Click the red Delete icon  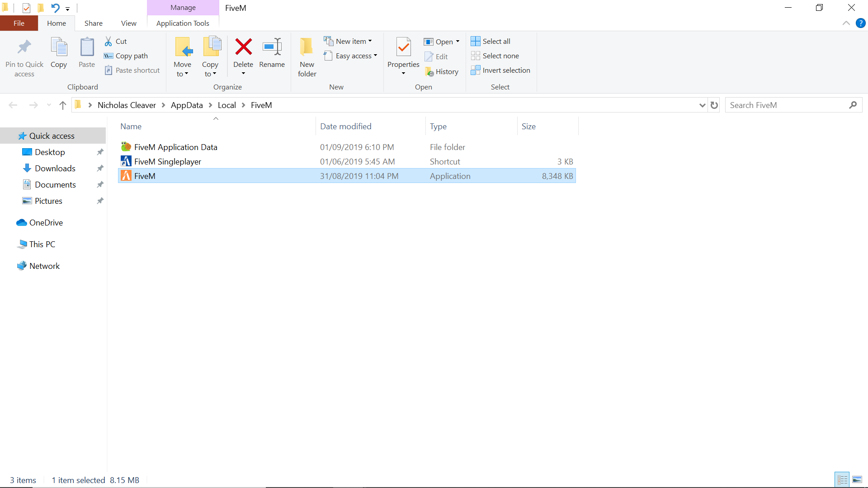243,47
